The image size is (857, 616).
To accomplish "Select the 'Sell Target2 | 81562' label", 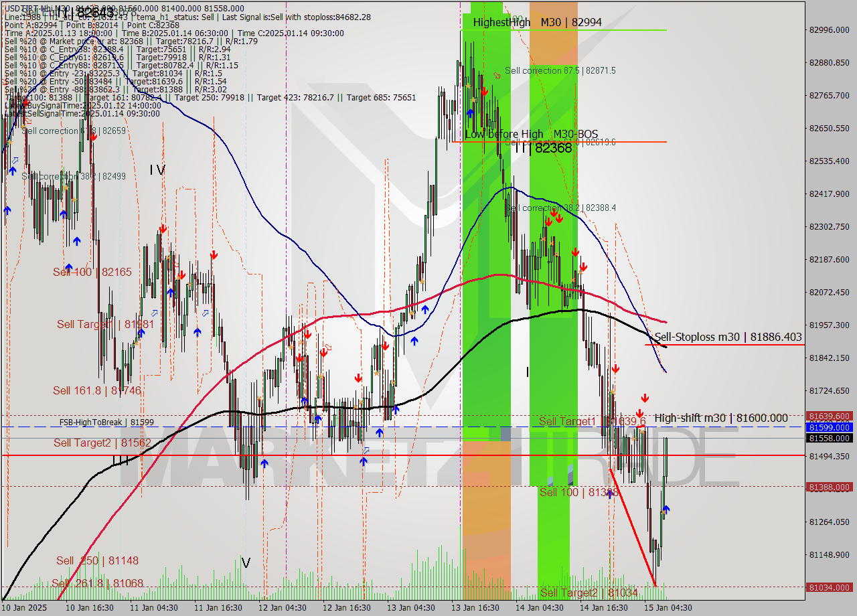I will pyautogui.click(x=102, y=443).
